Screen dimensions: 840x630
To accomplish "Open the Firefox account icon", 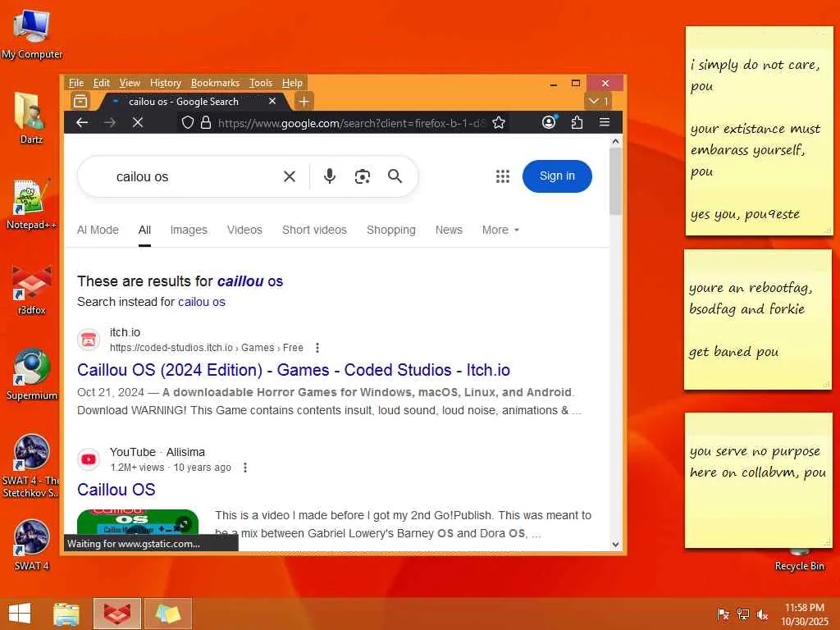I will (549, 122).
